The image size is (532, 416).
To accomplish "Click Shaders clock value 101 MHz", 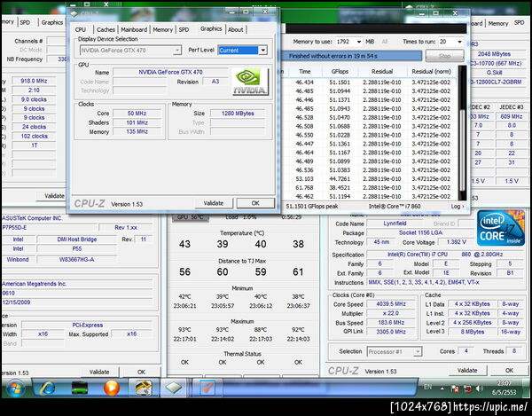I will [137, 122].
